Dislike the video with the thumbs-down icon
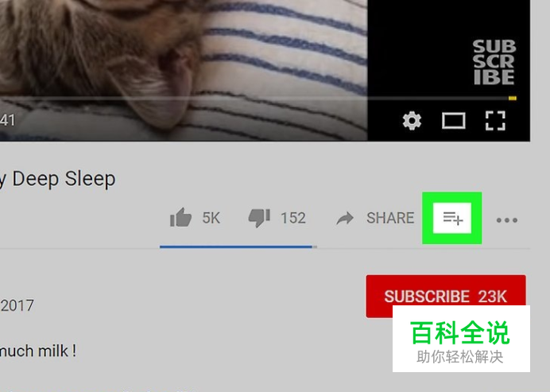 (259, 218)
